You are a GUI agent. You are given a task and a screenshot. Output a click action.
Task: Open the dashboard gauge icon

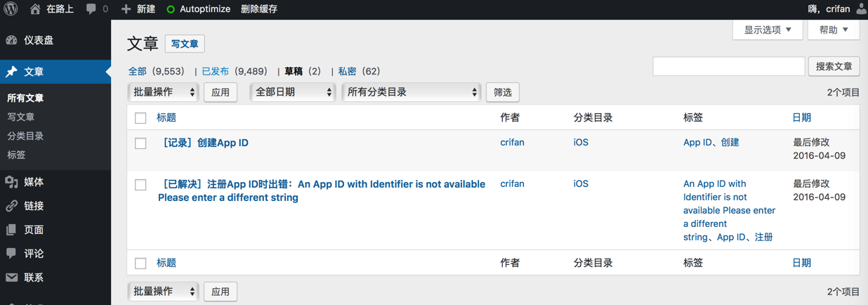pyautogui.click(x=12, y=40)
